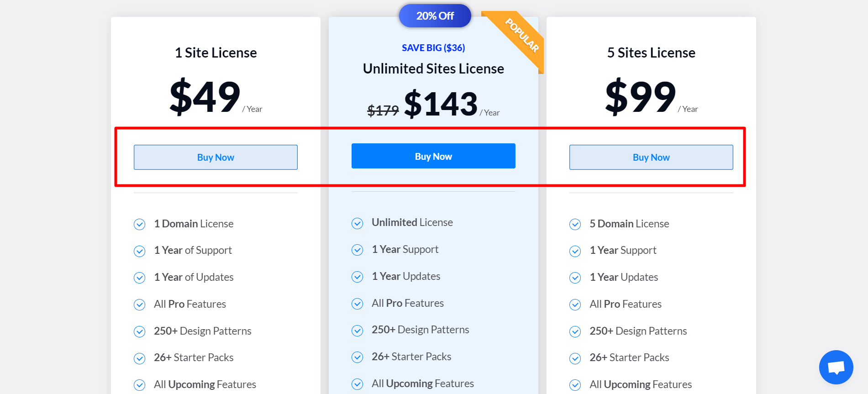Click Buy Now for 5 Sites License
This screenshot has width=868, height=394.
click(651, 158)
